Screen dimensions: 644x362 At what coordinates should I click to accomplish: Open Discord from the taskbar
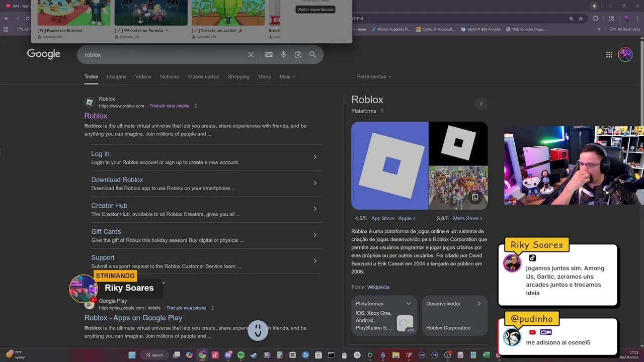point(228,355)
